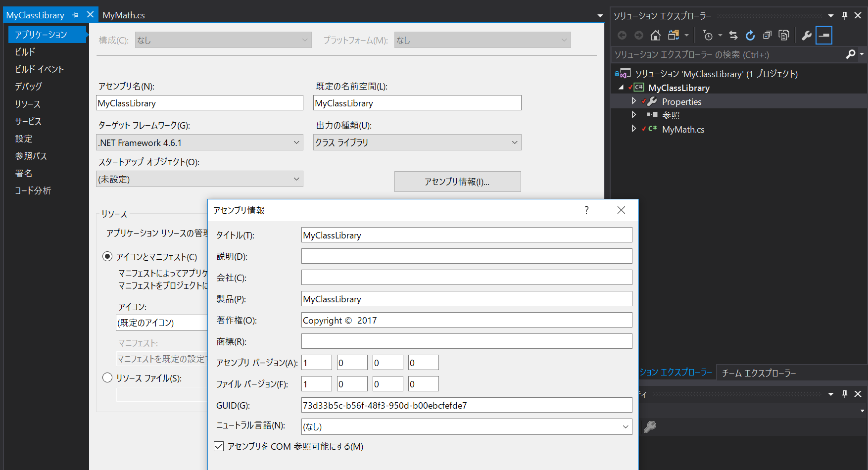Click the 著作権 copyright field
The image size is (868, 470).
pos(467,320)
